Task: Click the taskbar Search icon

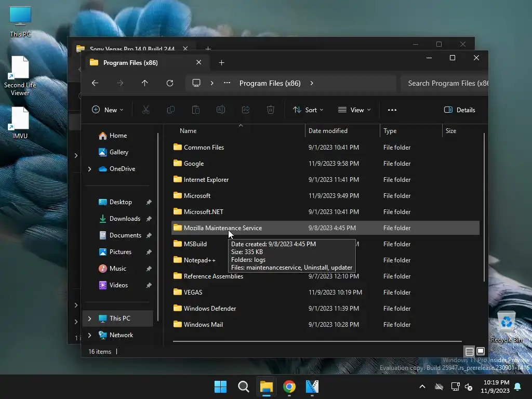Action: (243, 387)
